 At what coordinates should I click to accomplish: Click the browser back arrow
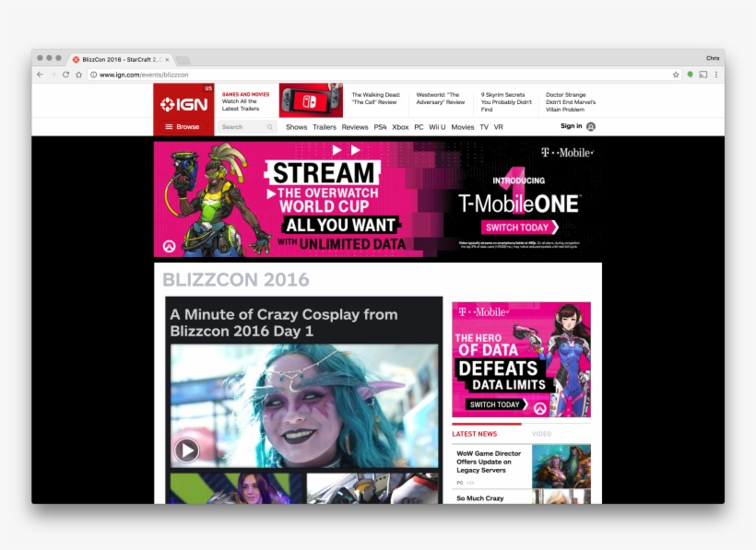click(x=40, y=75)
